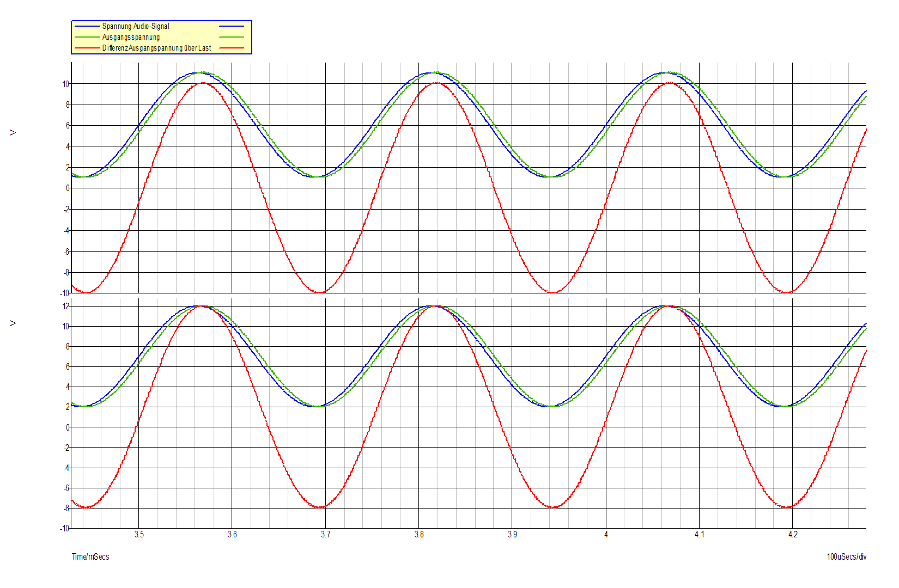Click the 3.8 tick label on the time axis
The width and height of the screenshot is (899, 588).
coord(418,534)
